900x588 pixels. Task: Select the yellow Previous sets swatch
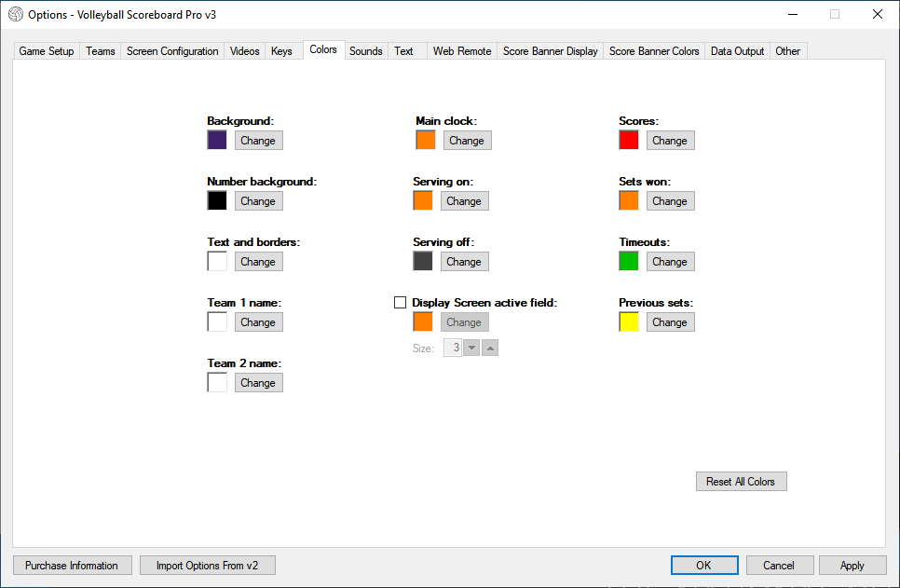[x=629, y=321]
